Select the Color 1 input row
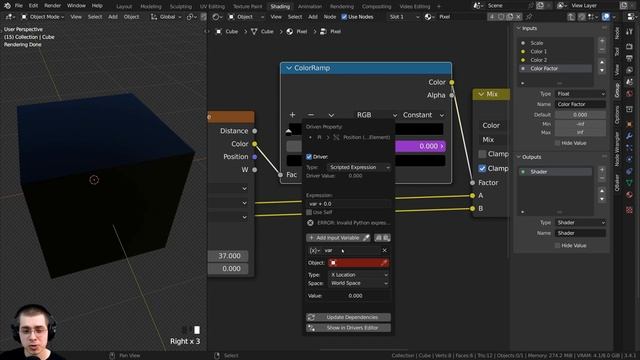Screen dimensions: 640x360 pos(556,51)
